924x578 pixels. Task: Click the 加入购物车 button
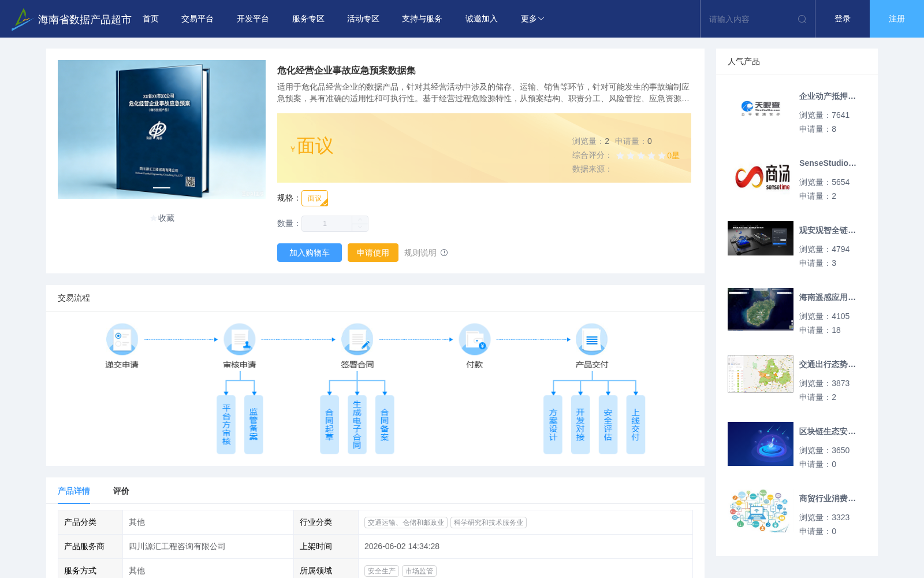click(x=310, y=253)
